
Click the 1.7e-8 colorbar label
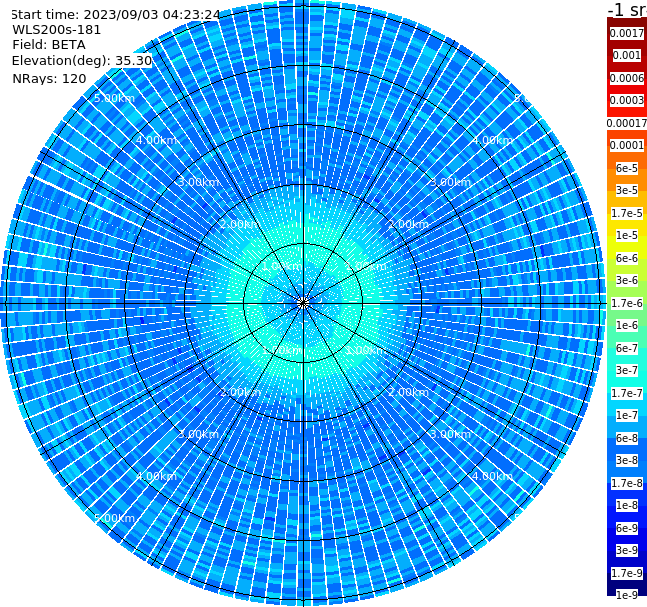tap(627, 483)
